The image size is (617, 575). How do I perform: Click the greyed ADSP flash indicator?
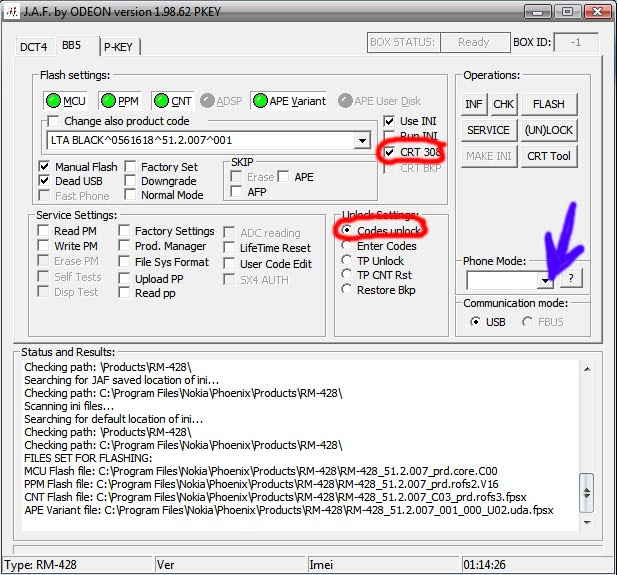pos(221,101)
